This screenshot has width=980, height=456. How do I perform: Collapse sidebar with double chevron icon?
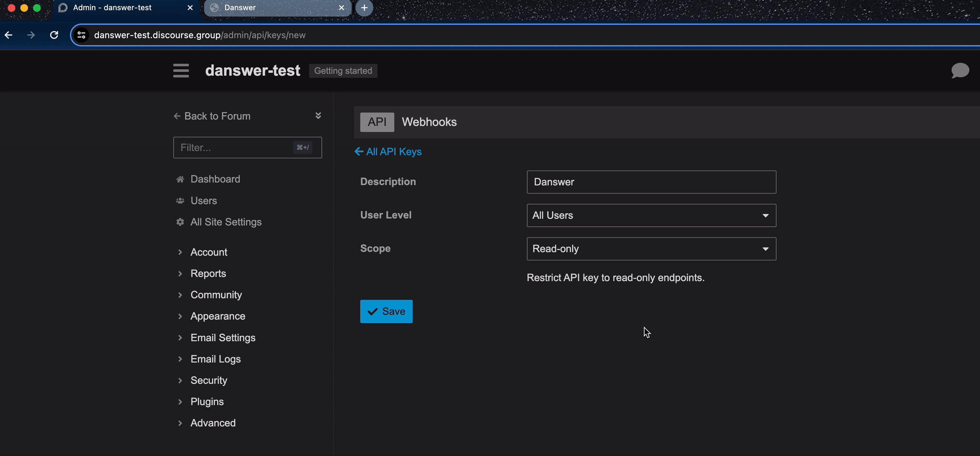click(x=318, y=116)
